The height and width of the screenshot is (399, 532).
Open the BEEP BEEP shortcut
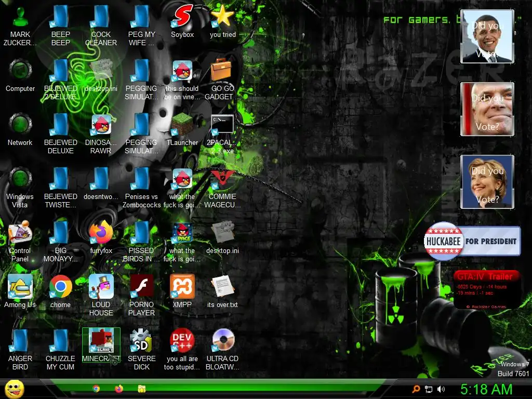tap(60, 25)
